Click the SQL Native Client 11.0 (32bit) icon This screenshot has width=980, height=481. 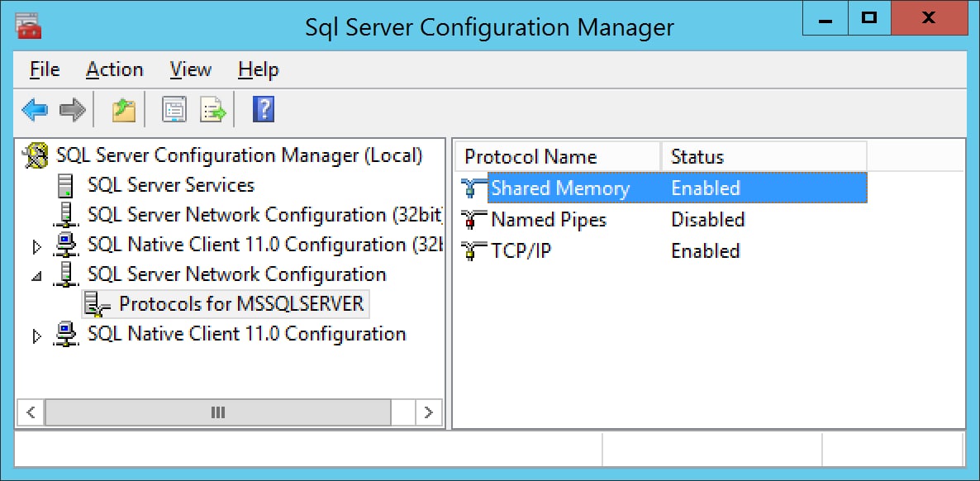click(x=66, y=245)
